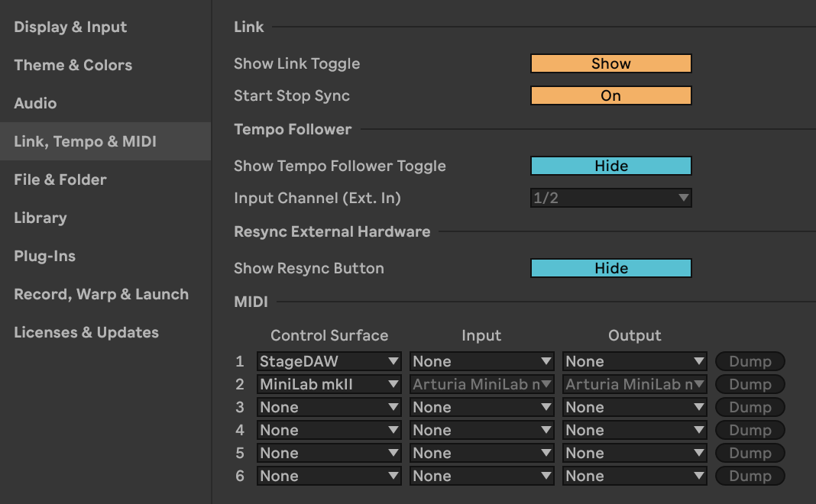Toggle the Show Link Toggle button
Screen dimensions: 816x504
tap(611, 63)
